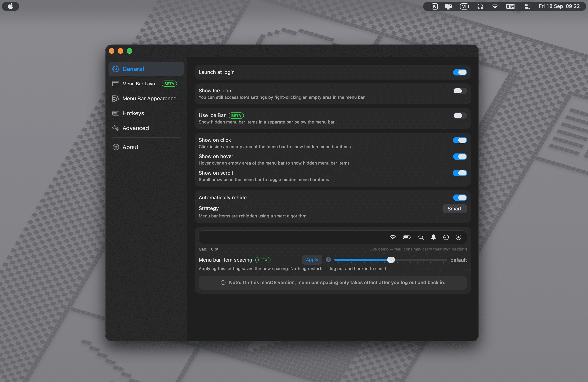Click the reset spacing icon beside Apply
Image resolution: width=588 pixels, height=382 pixels.
[x=328, y=260]
